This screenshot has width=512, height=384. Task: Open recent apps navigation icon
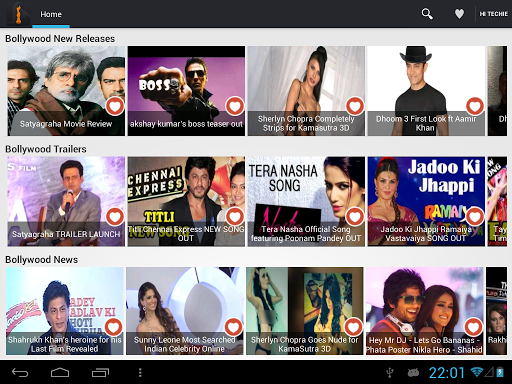coord(100,373)
